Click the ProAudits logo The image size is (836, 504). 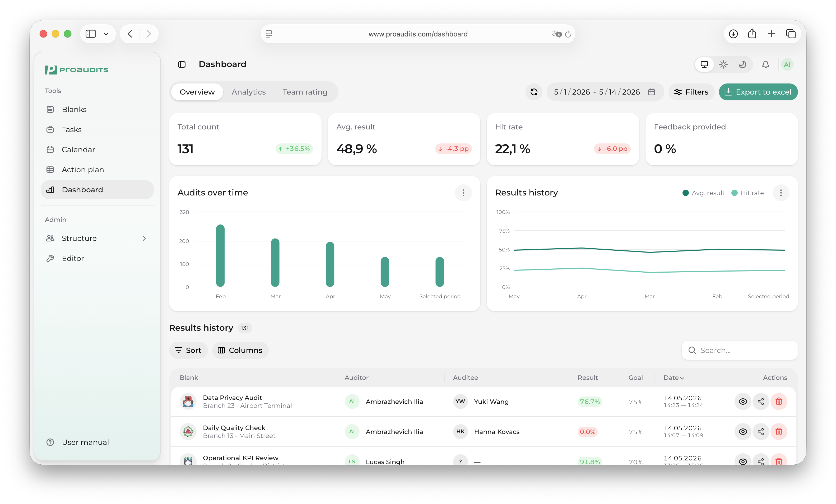77,70
